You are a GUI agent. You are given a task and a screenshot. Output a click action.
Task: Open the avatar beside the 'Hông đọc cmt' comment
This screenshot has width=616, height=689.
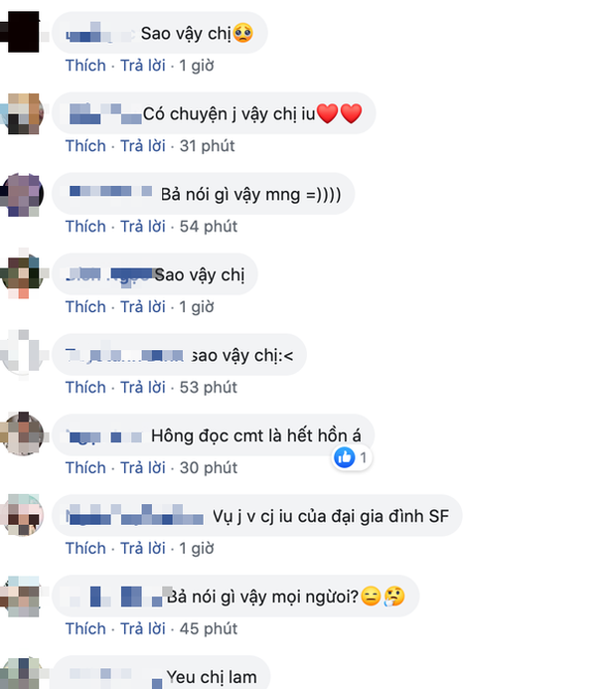(22, 434)
